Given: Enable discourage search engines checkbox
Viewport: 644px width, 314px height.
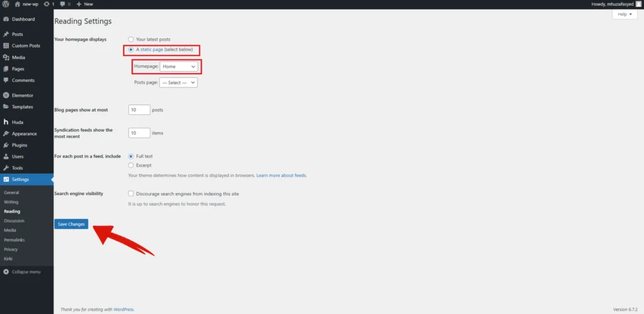Looking at the screenshot, I should click(x=131, y=194).
